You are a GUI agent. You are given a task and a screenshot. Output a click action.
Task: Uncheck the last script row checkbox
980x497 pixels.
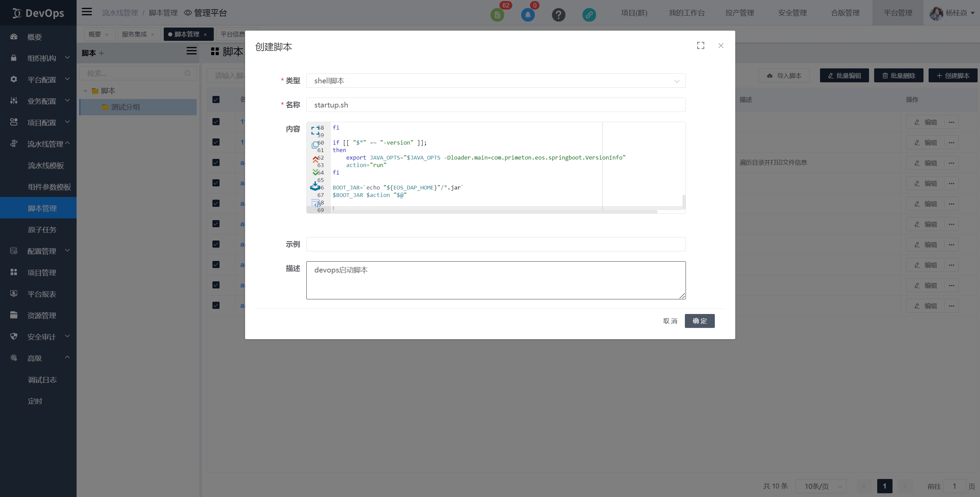pos(216,305)
